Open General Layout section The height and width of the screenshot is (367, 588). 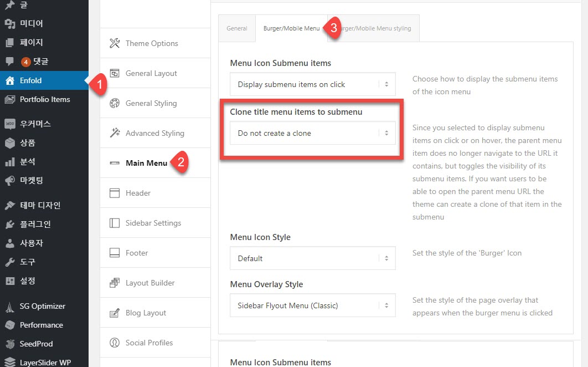click(x=155, y=73)
